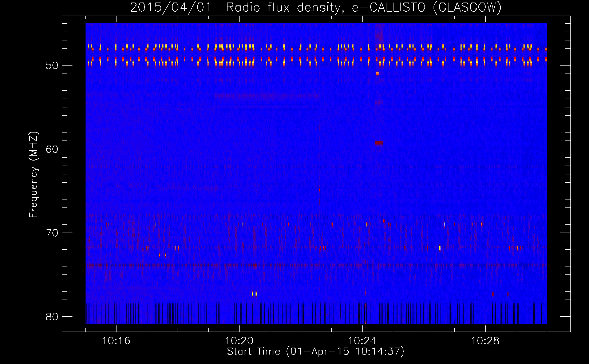Click the plot title mentioning e-CALLISTO (GLASGOW)
The height and width of the screenshot is (364, 589).
pos(316,7)
